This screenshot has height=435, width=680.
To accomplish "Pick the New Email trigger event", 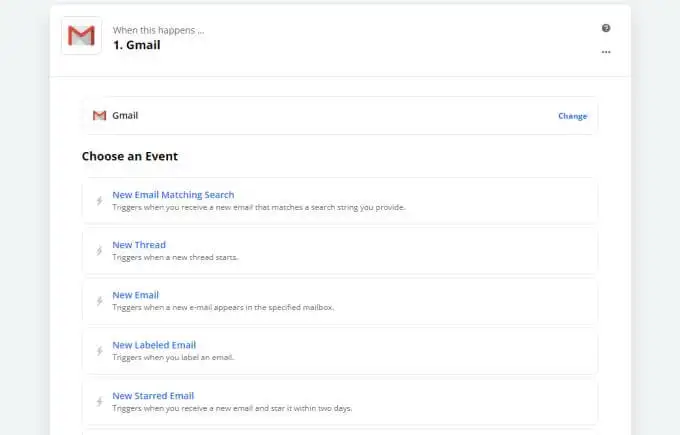I will [x=340, y=301].
